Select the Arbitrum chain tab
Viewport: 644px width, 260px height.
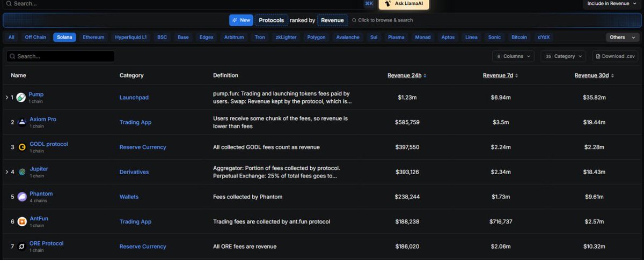[234, 38]
